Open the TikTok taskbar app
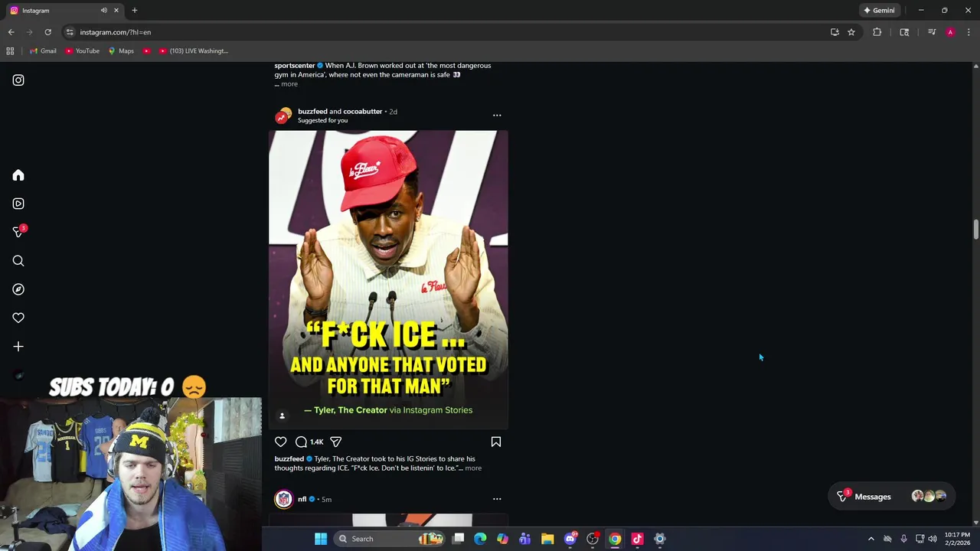Image resolution: width=980 pixels, height=551 pixels. click(637, 539)
